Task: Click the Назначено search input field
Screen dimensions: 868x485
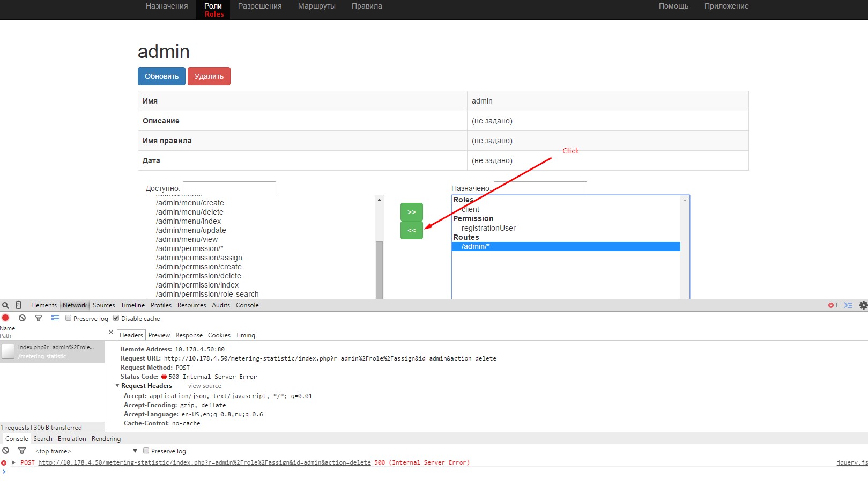Action: click(x=540, y=188)
